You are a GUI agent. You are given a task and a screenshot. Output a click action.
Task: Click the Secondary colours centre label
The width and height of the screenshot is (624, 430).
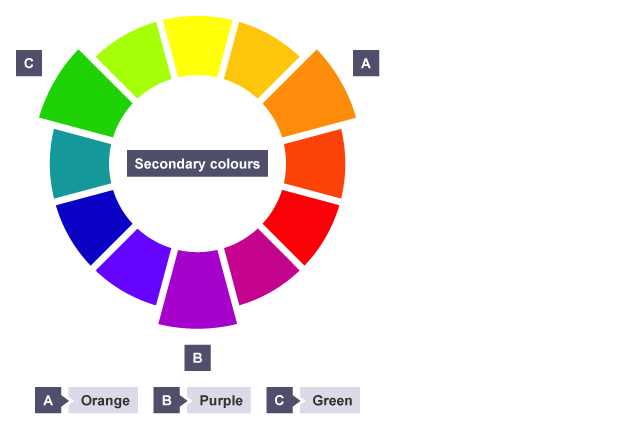(198, 164)
